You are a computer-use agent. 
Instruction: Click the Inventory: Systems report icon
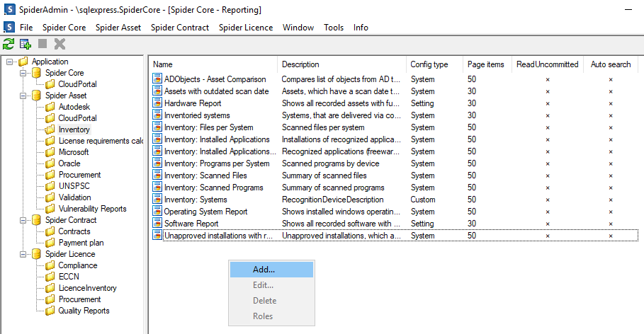pyautogui.click(x=157, y=200)
